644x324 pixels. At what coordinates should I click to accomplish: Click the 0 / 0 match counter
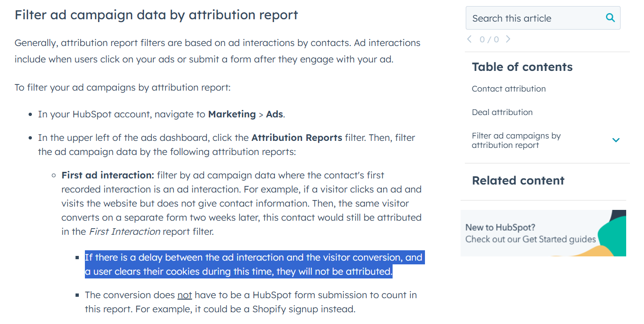489,39
